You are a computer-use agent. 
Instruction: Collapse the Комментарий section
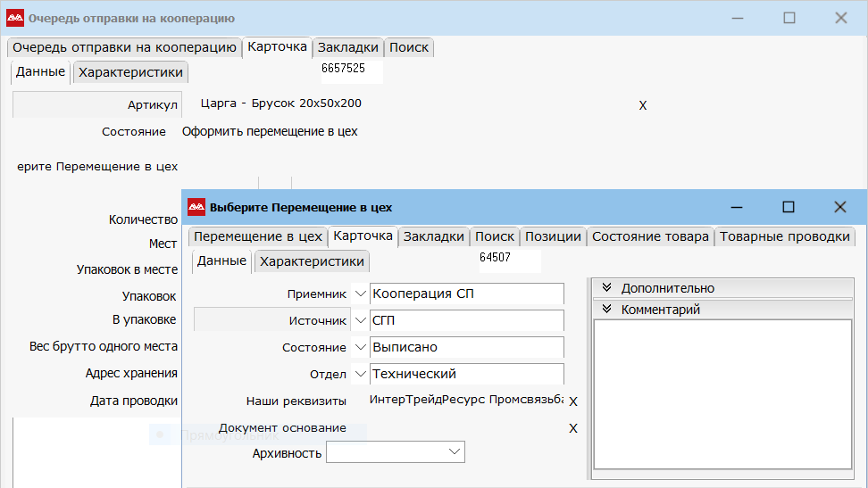coord(607,310)
